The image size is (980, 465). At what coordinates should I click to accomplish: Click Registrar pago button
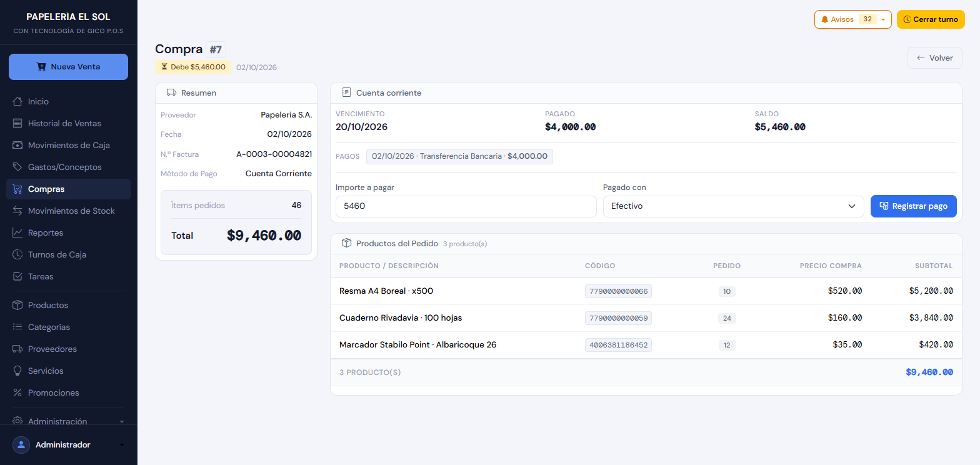click(913, 206)
